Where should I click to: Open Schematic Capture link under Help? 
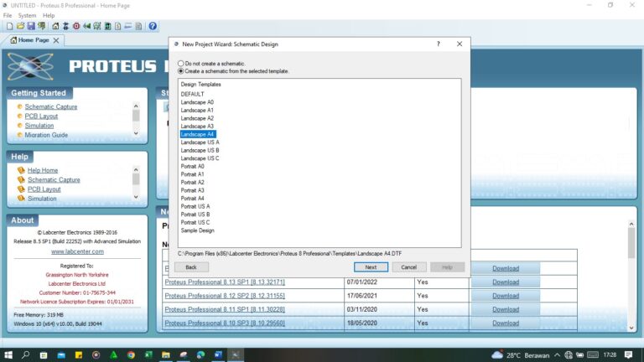pos(54,180)
